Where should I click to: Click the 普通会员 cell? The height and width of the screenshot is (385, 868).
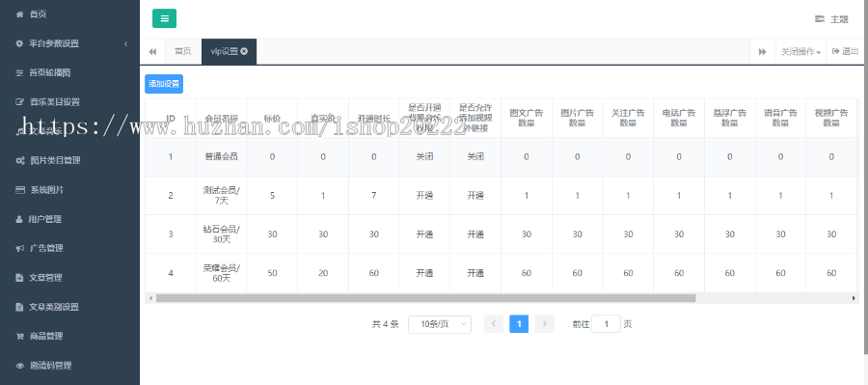[222, 156]
